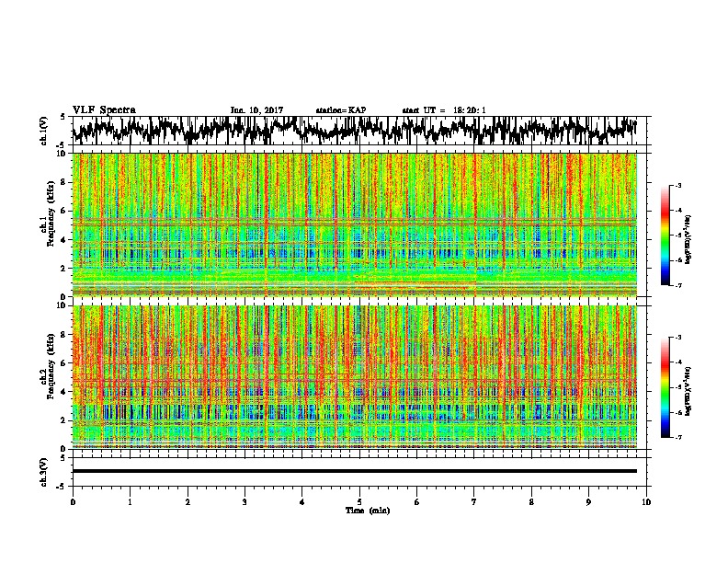Screen dimensions: 728x563
Task: Click the log(PSD) label beside ch.1 color bar
Action: [x=688, y=239]
